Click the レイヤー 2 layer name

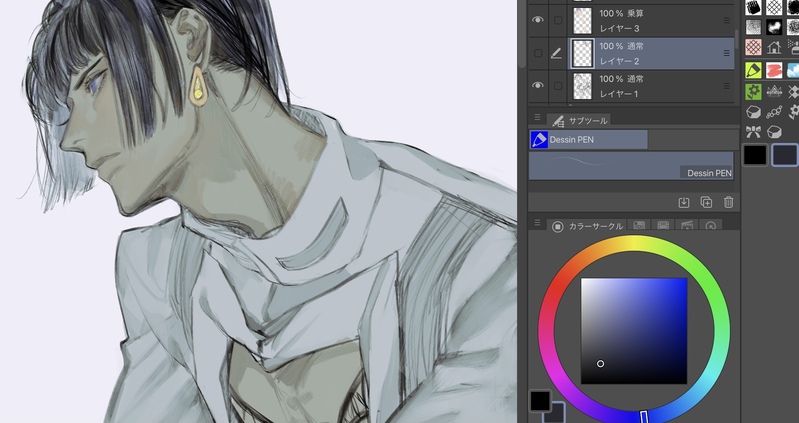pos(619,61)
